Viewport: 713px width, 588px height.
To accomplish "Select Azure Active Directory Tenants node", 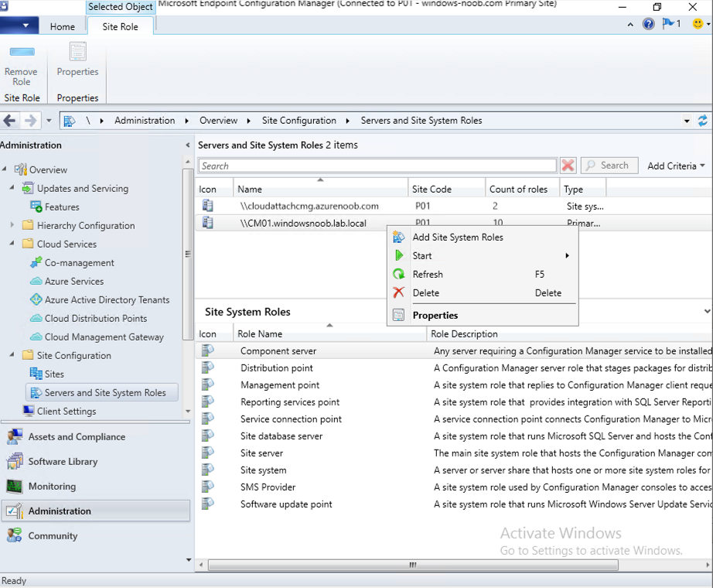I will tap(107, 300).
